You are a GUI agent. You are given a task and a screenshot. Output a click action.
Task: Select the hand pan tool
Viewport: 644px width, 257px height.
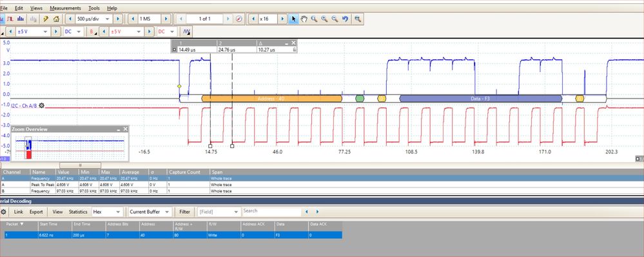click(304, 19)
